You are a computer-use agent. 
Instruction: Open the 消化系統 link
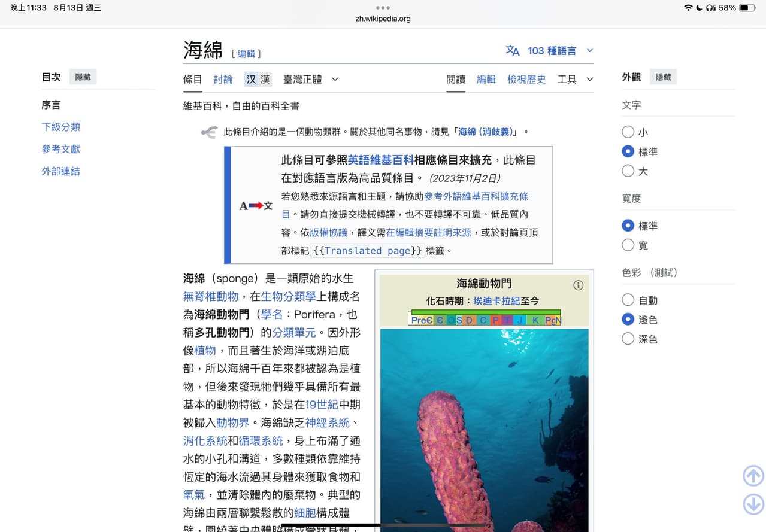205,440
